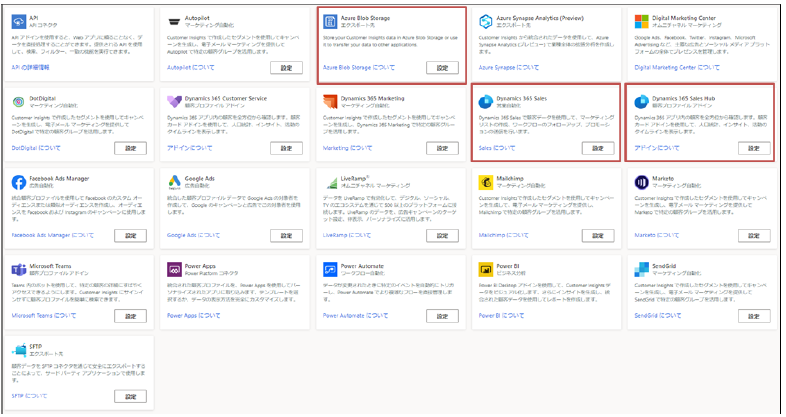Click the Dynamics 365 Marketing icon
The width and height of the screenshot is (786, 417).
pos(330,102)
